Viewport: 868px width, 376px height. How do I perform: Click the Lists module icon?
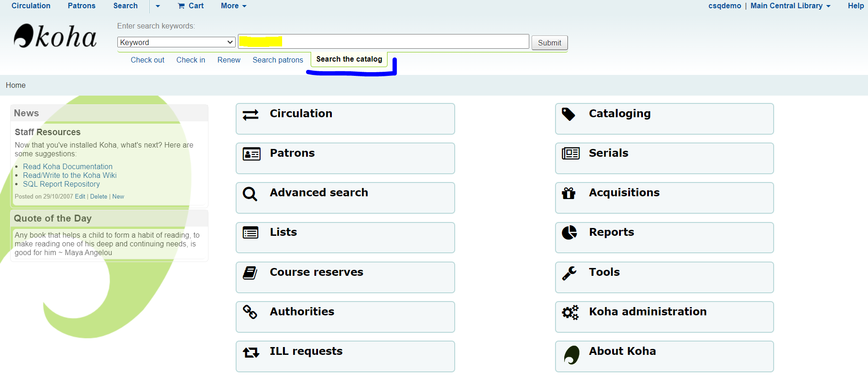pos(250,233)
